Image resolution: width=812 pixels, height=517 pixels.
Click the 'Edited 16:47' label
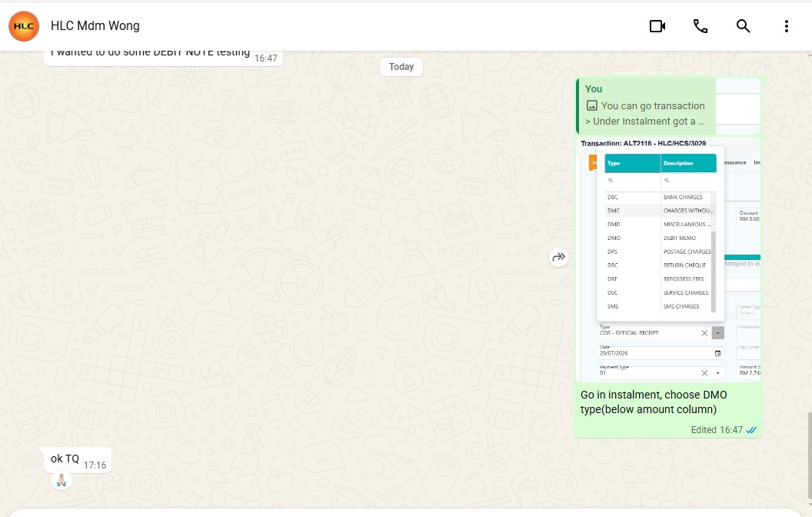click(717, 430)
